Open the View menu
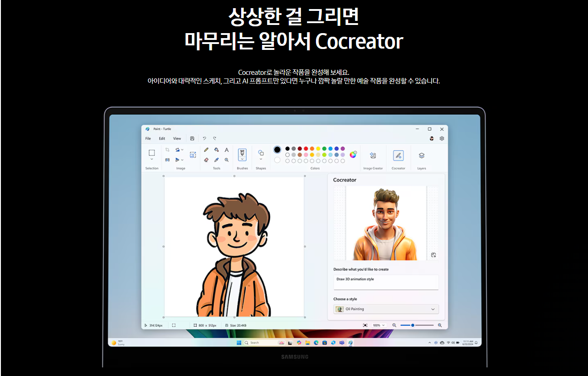Viewport: 588px width, 376px height. point(177,138)
